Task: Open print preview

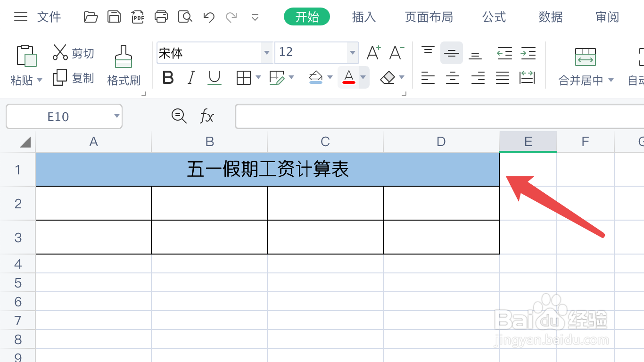Action: pyautogui.click(x=185, y=16)
